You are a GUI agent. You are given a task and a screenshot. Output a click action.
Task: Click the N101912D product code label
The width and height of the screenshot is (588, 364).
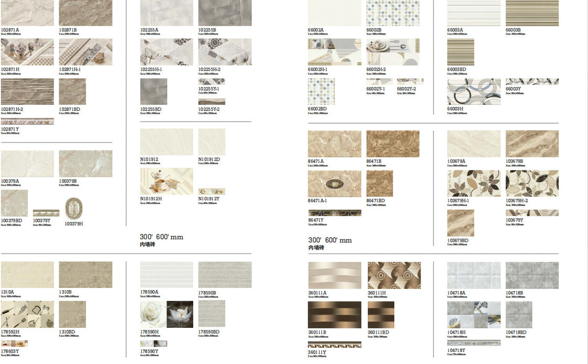(209, 159)
